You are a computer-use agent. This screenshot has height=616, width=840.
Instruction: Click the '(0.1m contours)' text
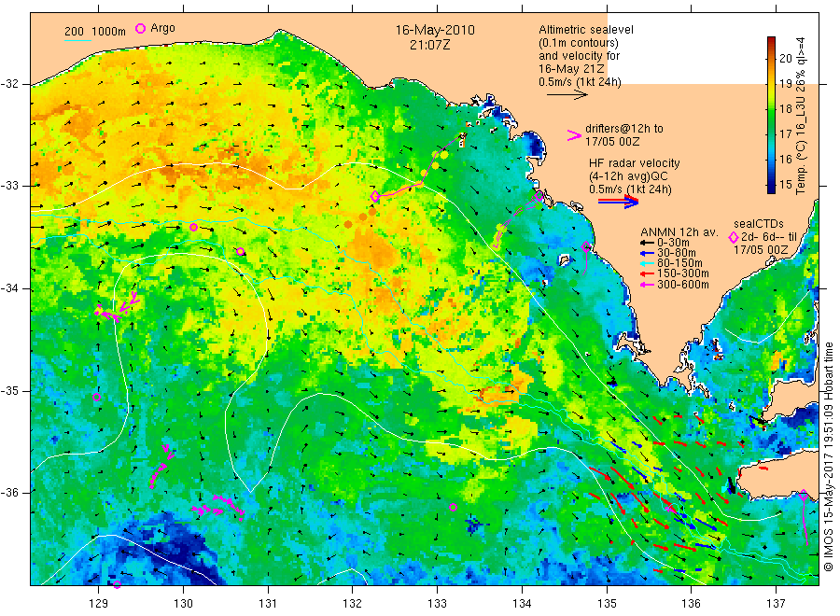point(579,43)
